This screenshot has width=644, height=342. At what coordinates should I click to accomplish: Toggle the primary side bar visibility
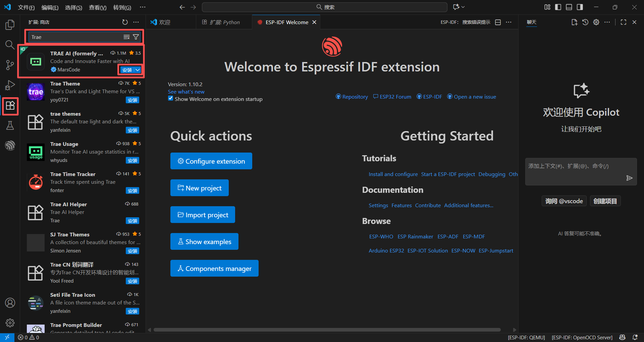(x=558, y=7)
